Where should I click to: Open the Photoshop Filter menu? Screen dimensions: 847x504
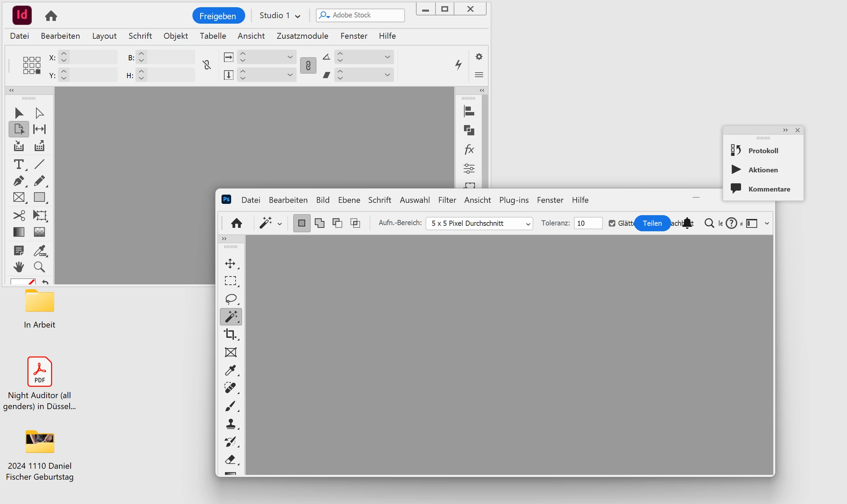pyautogui.click(x=447, y=200)
